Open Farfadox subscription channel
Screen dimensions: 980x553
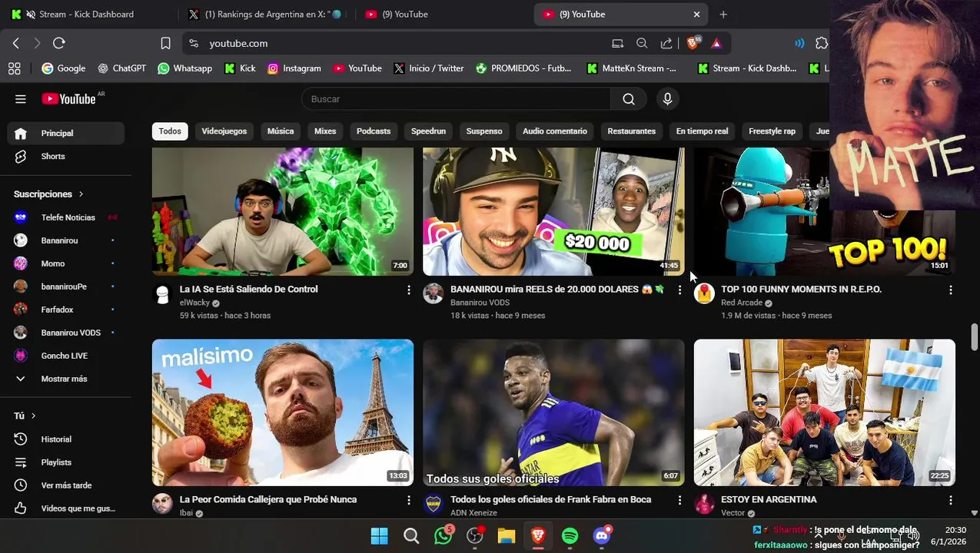66,310
